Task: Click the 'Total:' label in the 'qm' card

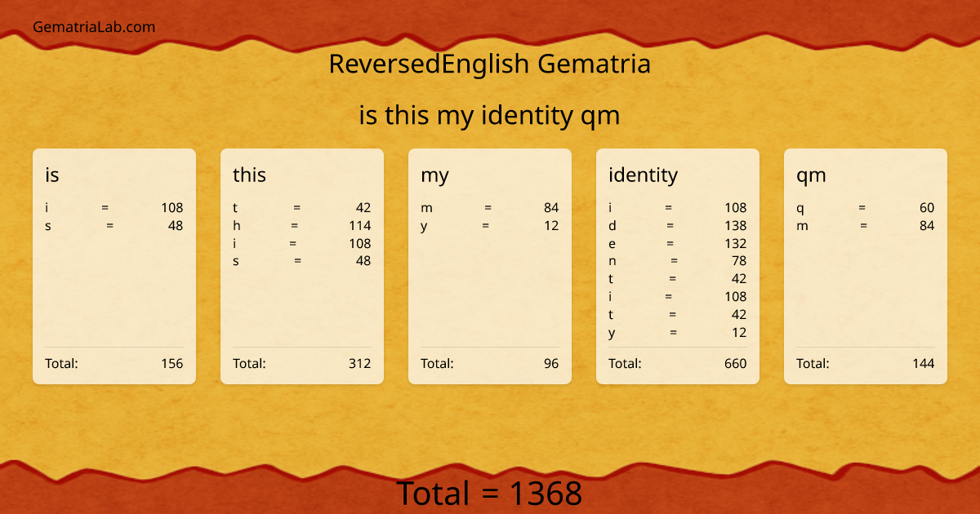Action: (813, 363)
